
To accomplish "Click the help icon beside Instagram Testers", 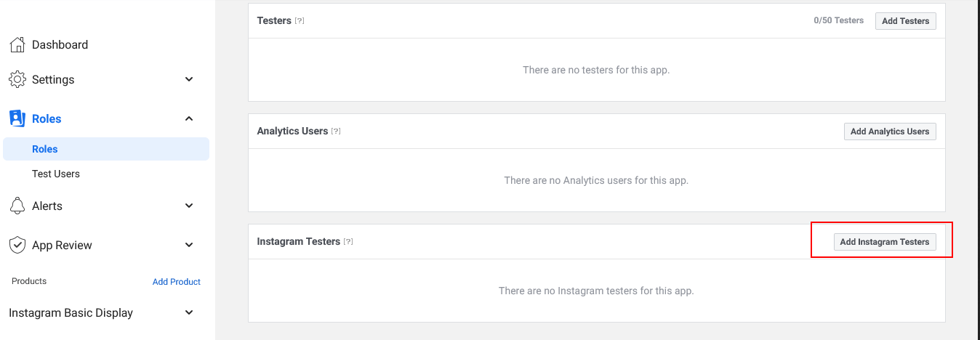I will [348, 242].
